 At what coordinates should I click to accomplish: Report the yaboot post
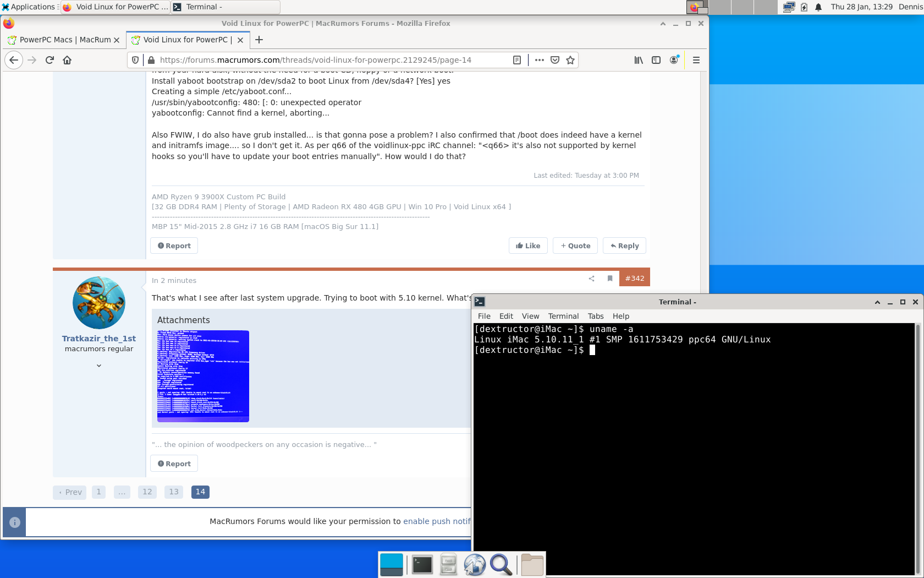[x=174, y=246]
